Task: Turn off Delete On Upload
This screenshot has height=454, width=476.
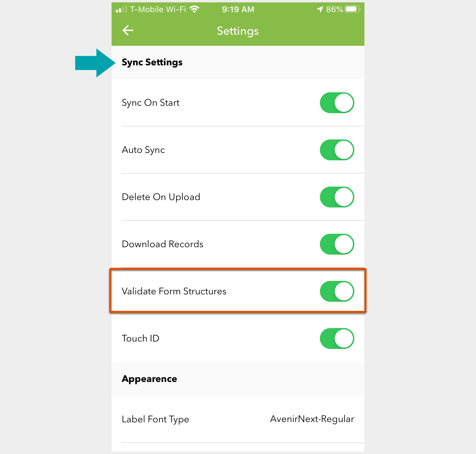Action: pos(337,197)
